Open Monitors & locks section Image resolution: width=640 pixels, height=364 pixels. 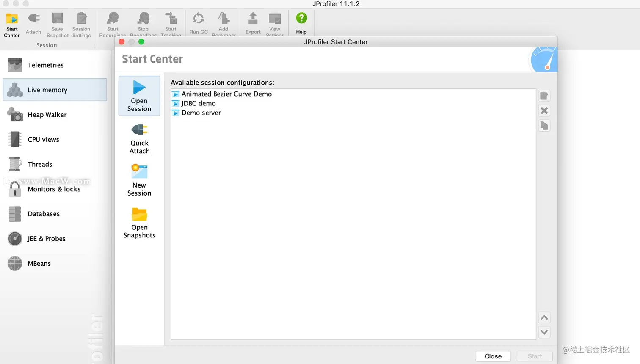click(x=55, y=189)
